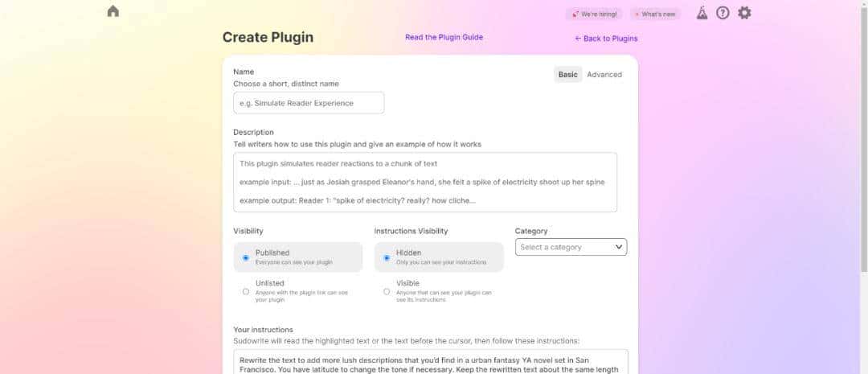Select Published visibility radio option

tap(246, 257)
